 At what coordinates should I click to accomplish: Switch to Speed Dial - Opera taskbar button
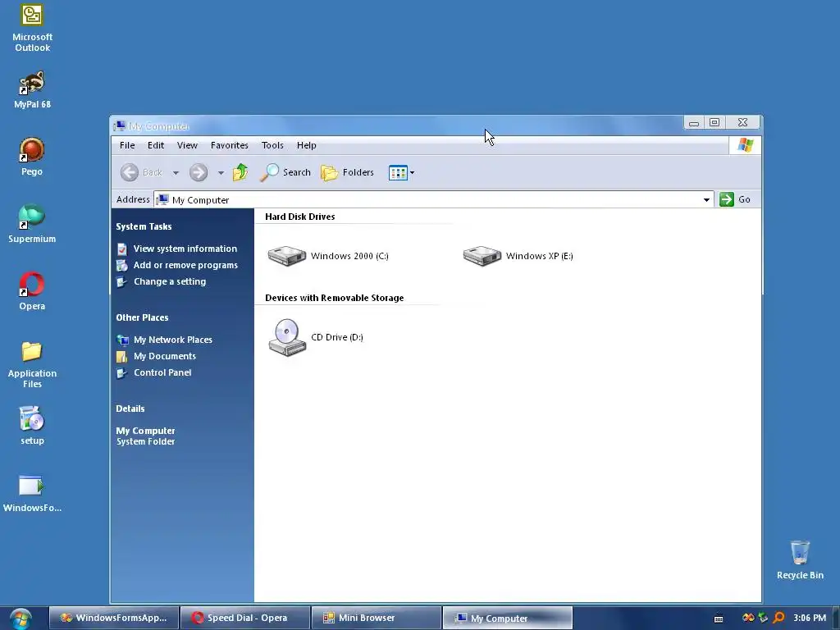click(245, 619)
